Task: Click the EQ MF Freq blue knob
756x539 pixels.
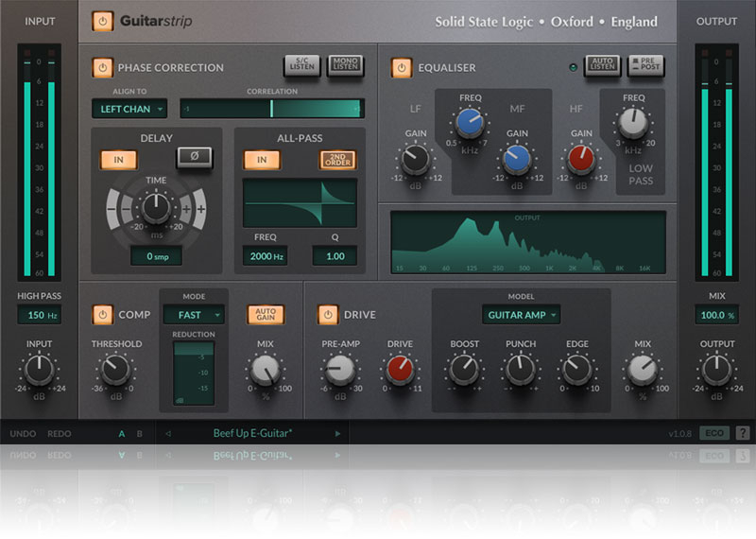Action: click(x=470, y=123)
